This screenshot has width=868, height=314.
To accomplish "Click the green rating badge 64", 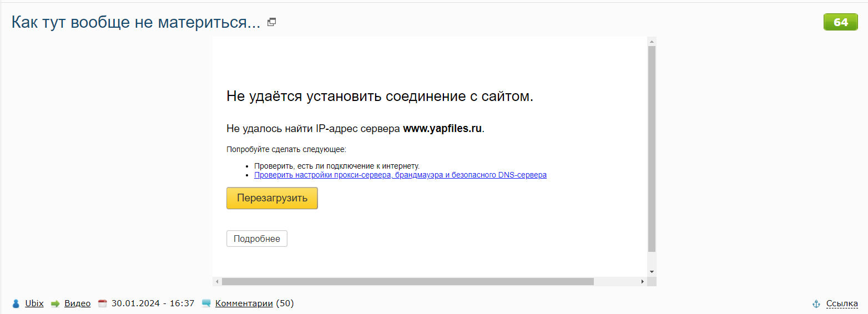I will 841,22.
